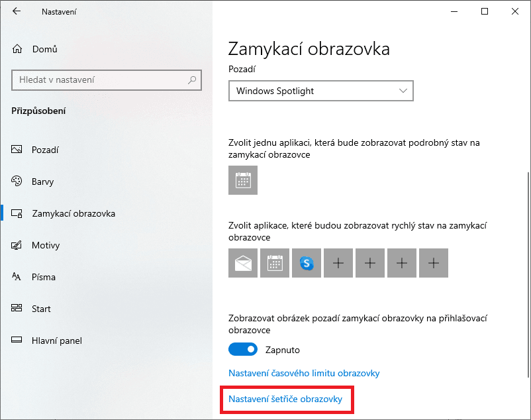Screen dimensions: 531x420
Task: Click the Calendar quick status tile
Action: pos(275,263)
